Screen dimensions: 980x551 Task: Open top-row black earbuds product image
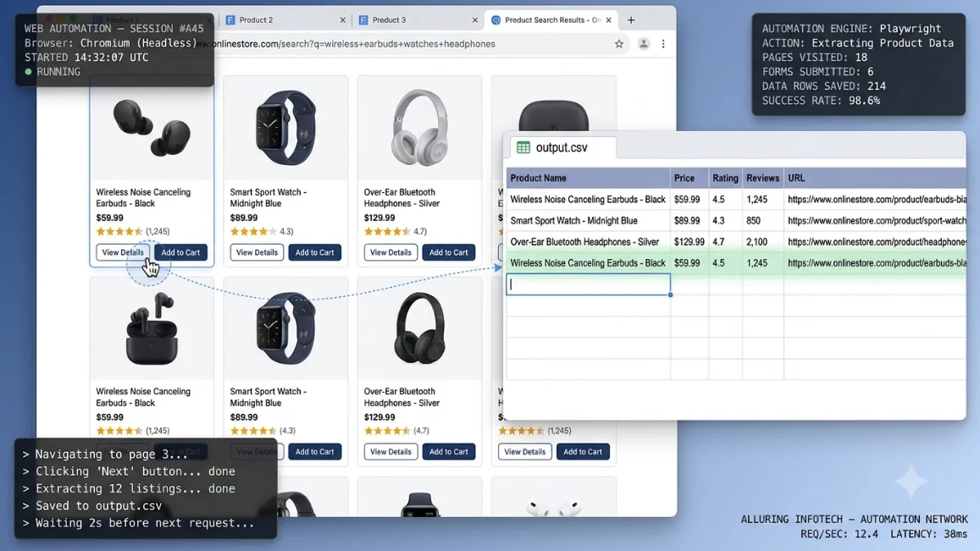pos(152,129)
